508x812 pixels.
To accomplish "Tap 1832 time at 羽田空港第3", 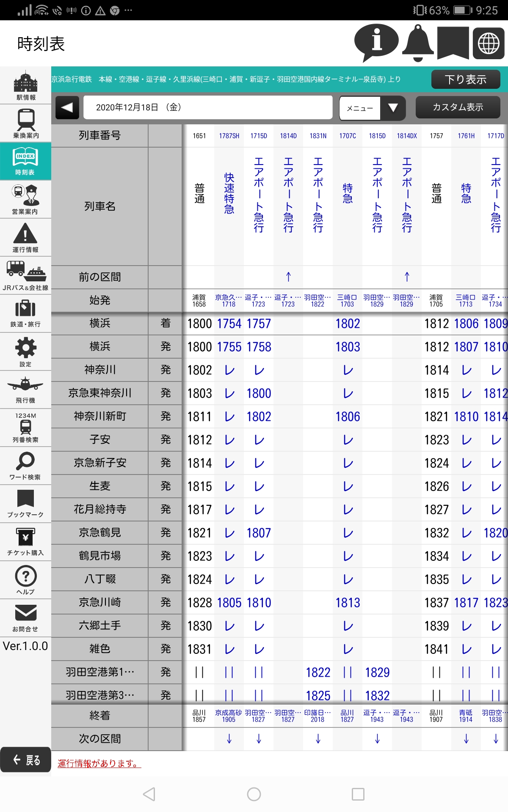I will [377, 696].
